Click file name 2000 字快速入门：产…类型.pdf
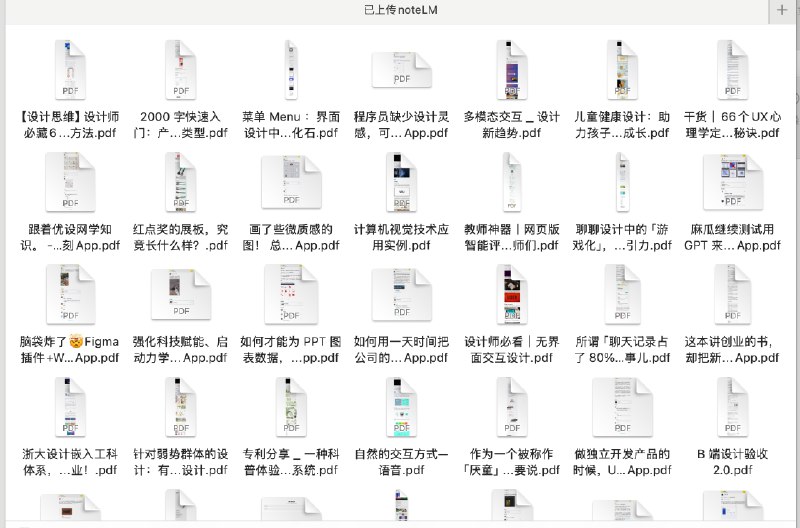 [x=181, y=124]
